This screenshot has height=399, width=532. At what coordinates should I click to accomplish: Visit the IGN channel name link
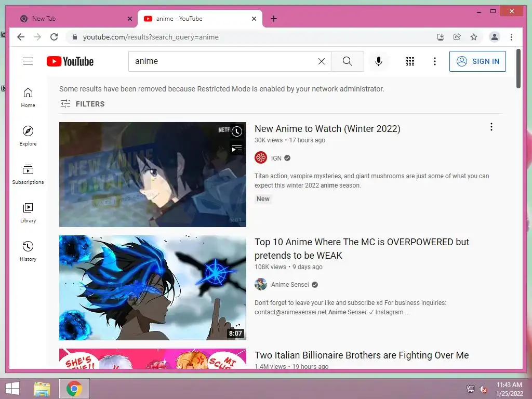[276, 158]
